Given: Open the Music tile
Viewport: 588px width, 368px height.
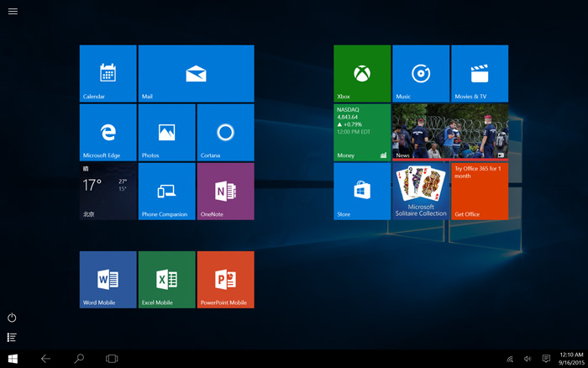Looking at the screenshot, I should 421,74.
